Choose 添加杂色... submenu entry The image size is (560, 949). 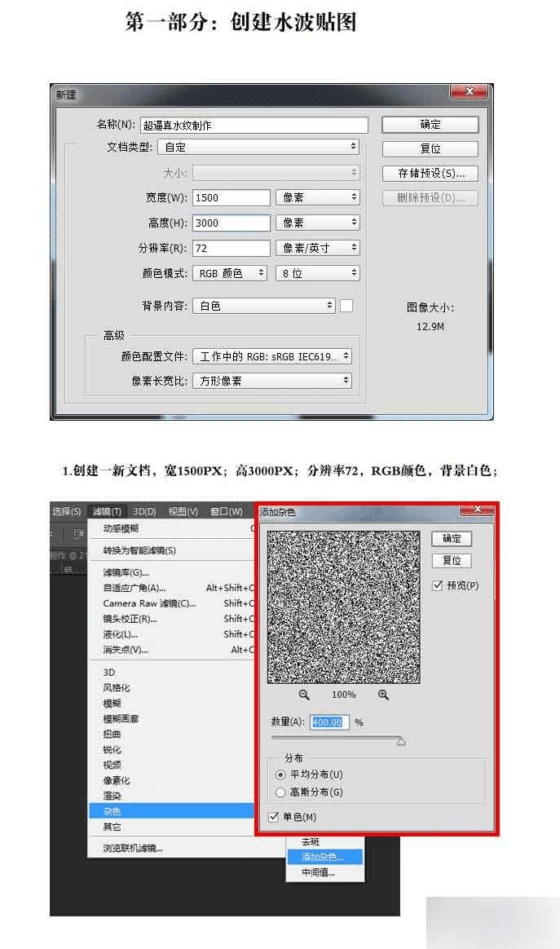pos(324,857)
